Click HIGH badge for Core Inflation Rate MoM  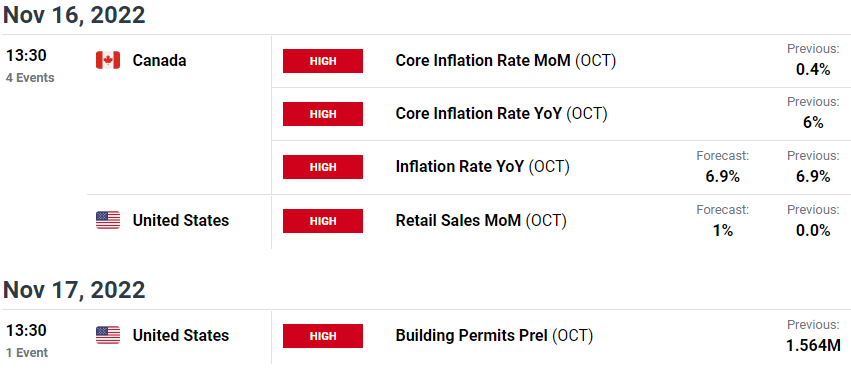[x=323, y=61]
